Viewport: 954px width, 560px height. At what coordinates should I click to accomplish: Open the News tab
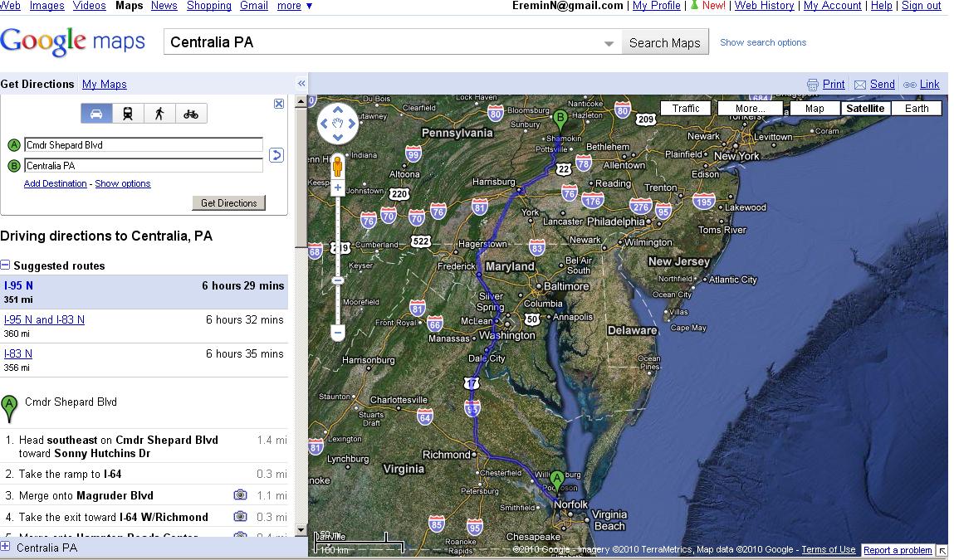coord(164,6)
